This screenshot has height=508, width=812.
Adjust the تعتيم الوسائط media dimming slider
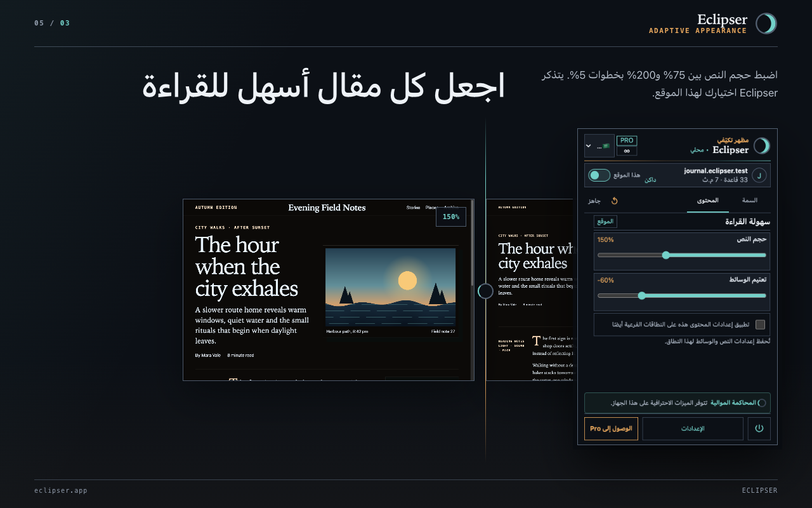(x=682, y=295)
